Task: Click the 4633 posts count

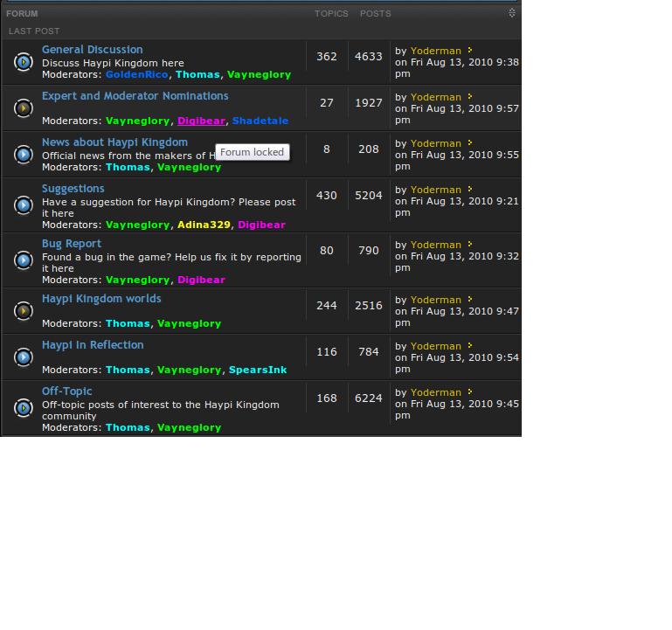Action: click(x=368, y=57)
